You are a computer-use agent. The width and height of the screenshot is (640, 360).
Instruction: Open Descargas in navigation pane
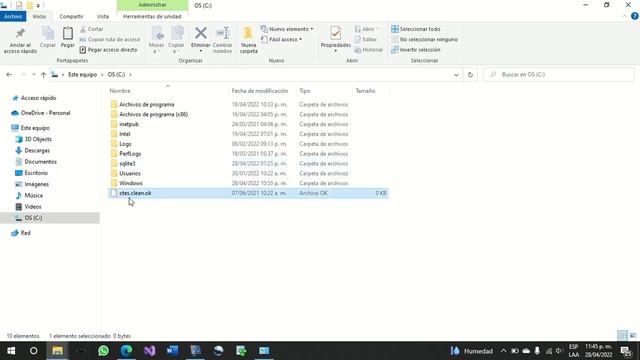[x=37, y=151]
